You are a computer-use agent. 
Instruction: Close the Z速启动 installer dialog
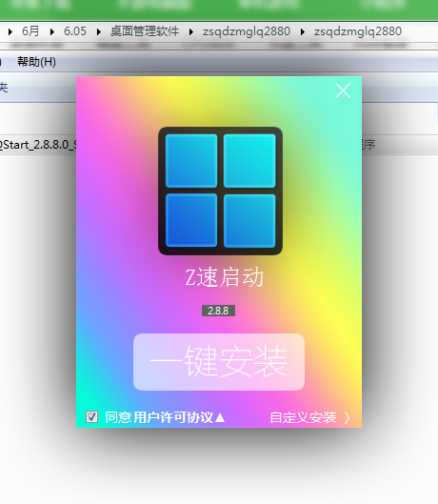point(343,91)
